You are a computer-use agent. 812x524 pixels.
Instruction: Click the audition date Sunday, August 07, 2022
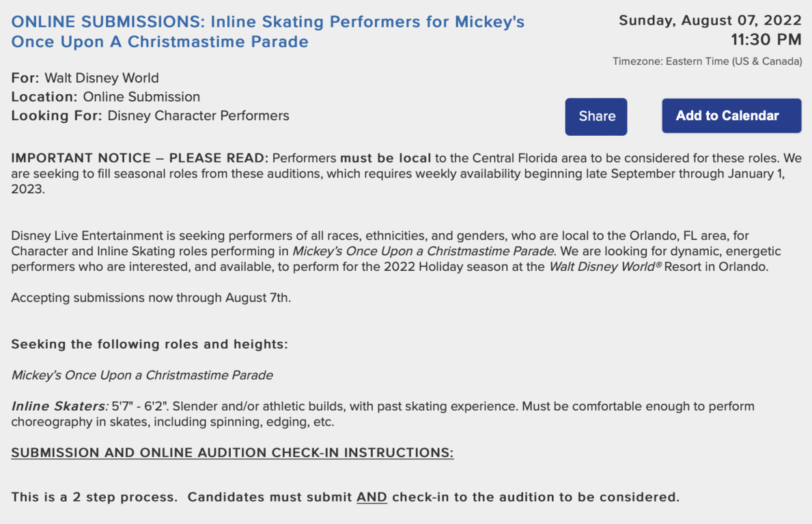point(710,20)
